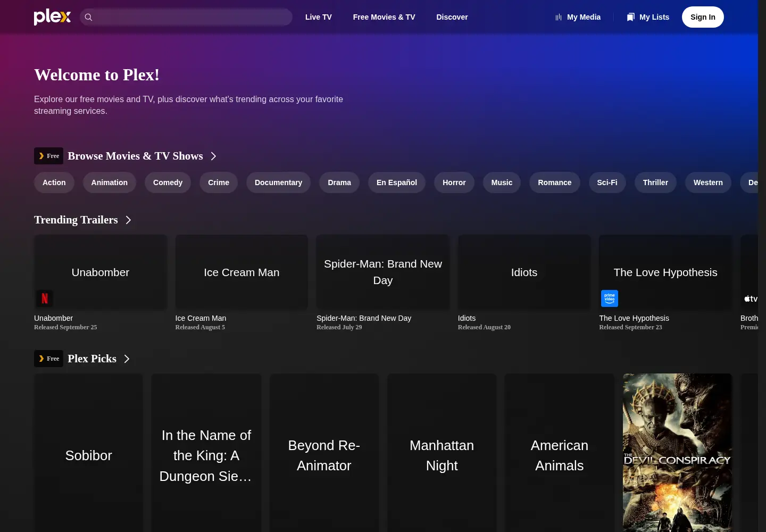The image size is (766, 532).
Task: Click the Sign In button
Action: pyautogui.click(x=703, y=17)
